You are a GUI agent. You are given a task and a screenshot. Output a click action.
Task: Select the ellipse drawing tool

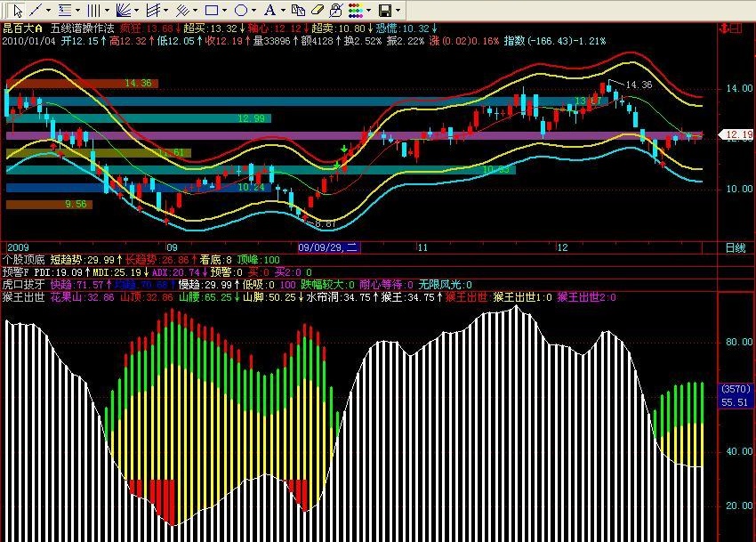241,10
